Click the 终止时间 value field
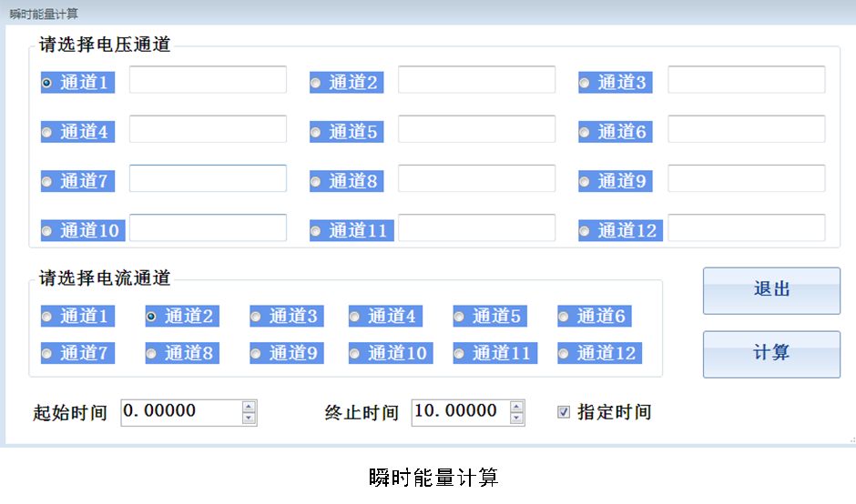856x504 pixels. (x=459, y=412)
